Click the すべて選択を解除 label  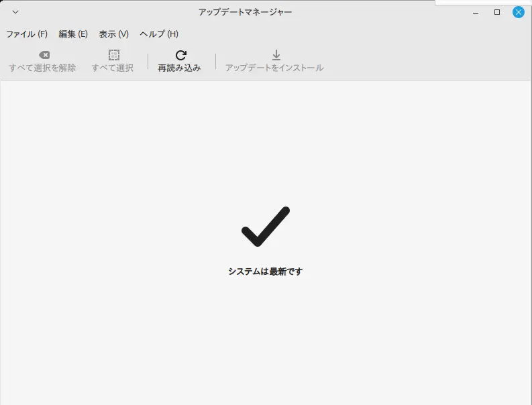click(42, 68)
